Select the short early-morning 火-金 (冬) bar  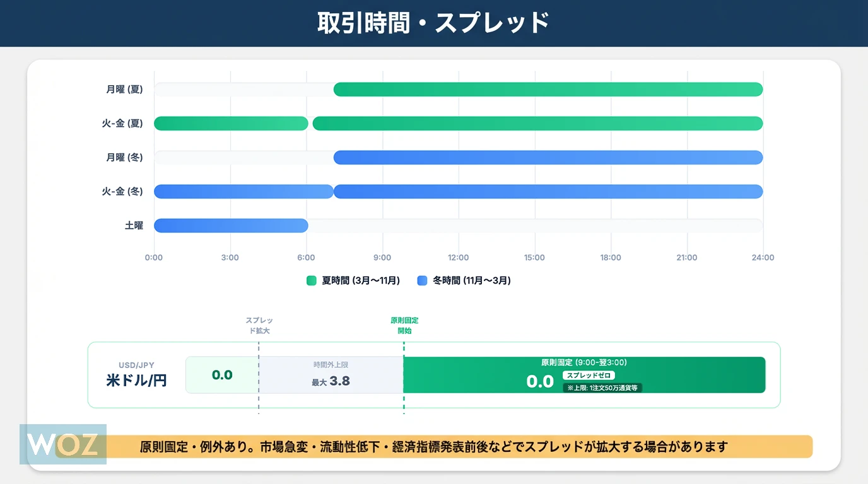[x=243, y=192]
